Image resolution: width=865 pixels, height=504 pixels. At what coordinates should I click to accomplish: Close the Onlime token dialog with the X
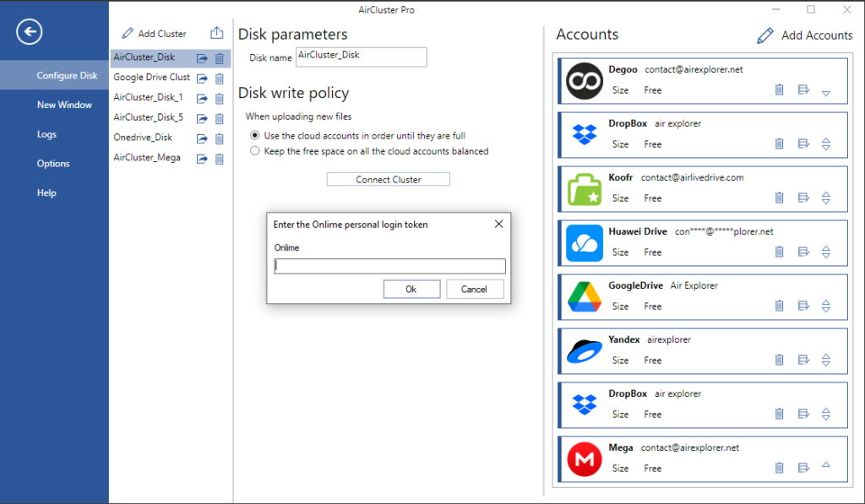pyautogui.click(x=498, y=224)
